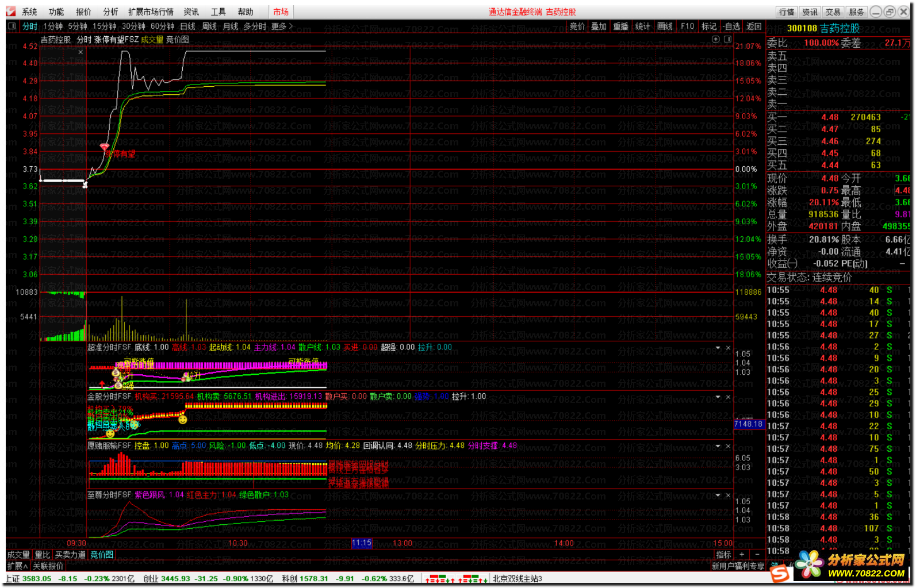Click -自选 to remove from watchlist
916x588 pixels.
(x=731, y=26)
